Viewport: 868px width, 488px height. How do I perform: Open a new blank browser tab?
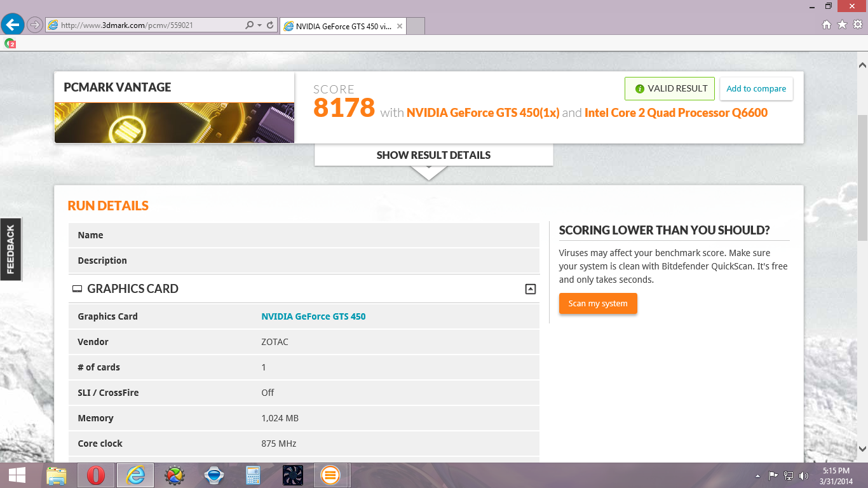click(x=415, y=26)
